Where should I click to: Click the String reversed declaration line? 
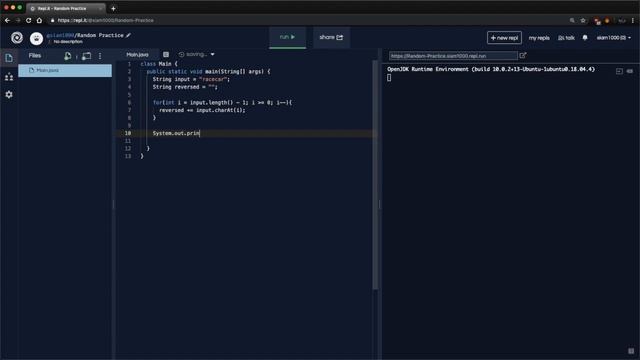tap(185, 87)
